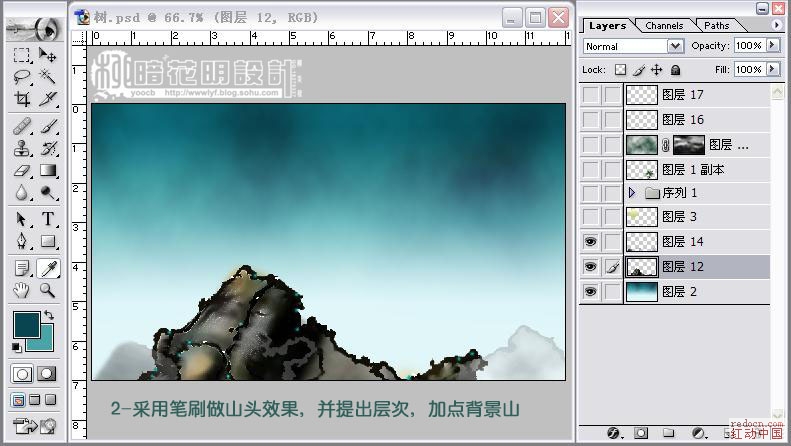The height and width of the screenshot is (446, 791).
Task: Toggle Lock transparent pixels checkbox
Action: click(x=620, y=70)
